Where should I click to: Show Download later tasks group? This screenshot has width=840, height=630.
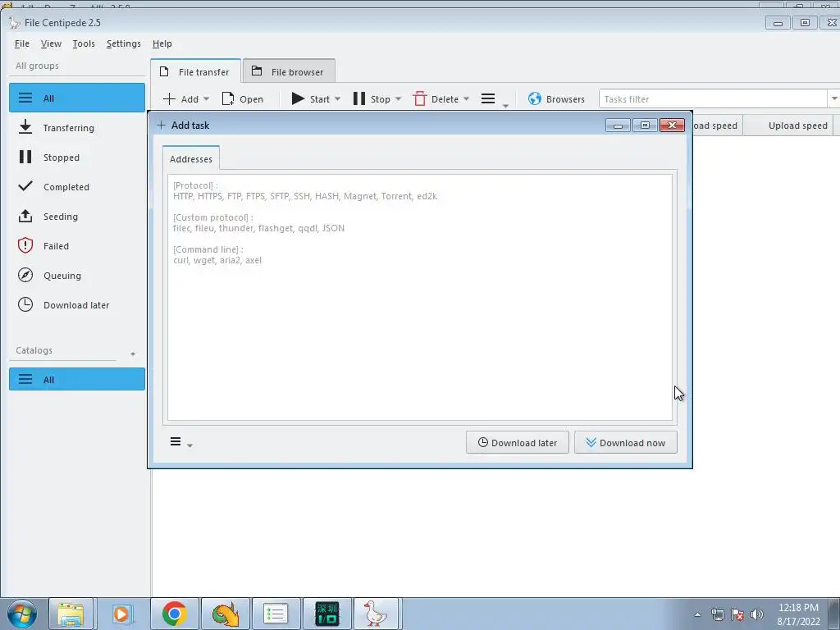tap(77, 304)
